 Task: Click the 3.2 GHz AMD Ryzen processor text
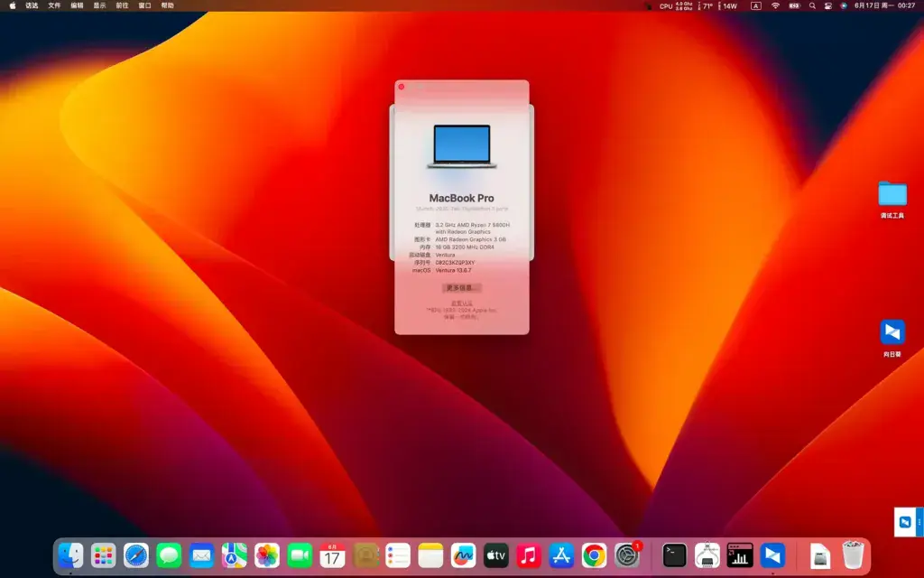click(x=472, y=228)
